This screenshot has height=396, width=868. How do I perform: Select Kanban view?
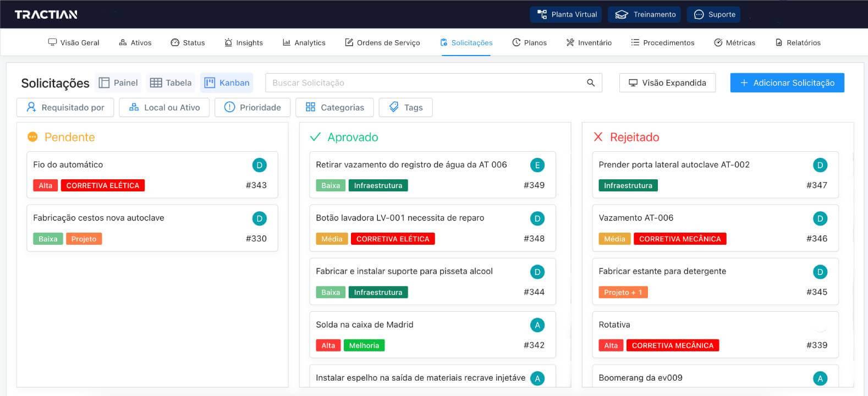227,82
